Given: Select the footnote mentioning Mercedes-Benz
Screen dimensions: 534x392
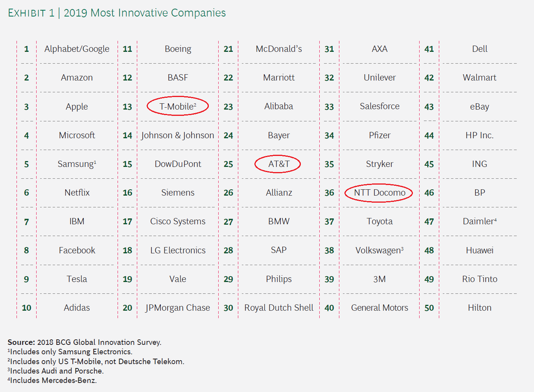Looking at the screenshot, I should tap(52, 380).
